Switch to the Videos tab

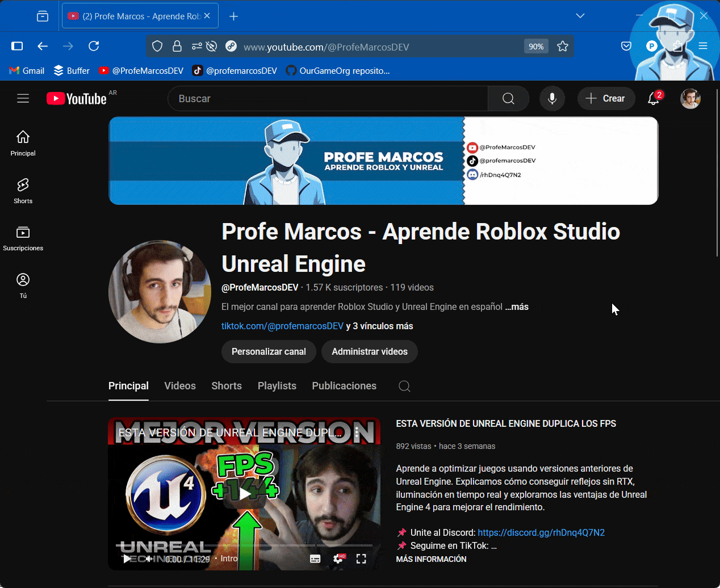(x=180, y=386)
